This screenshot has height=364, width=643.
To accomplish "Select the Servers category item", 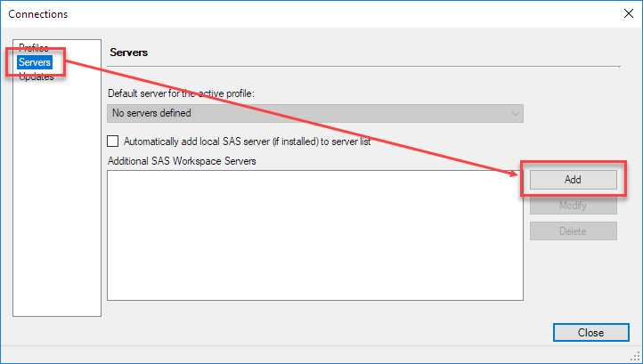I will point(36,62).
